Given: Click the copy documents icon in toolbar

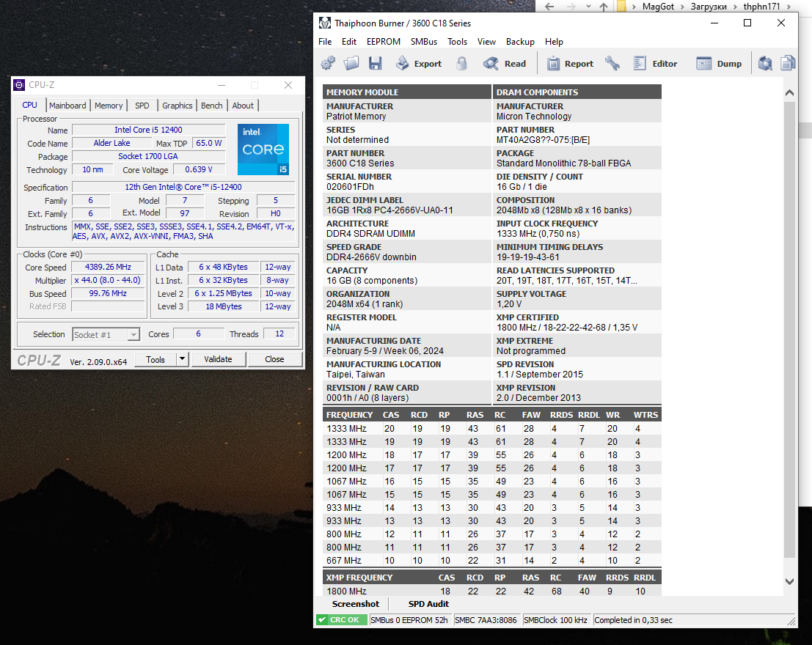Looking at the screenshot, I should pyautogui.click(x=788, y=63).
